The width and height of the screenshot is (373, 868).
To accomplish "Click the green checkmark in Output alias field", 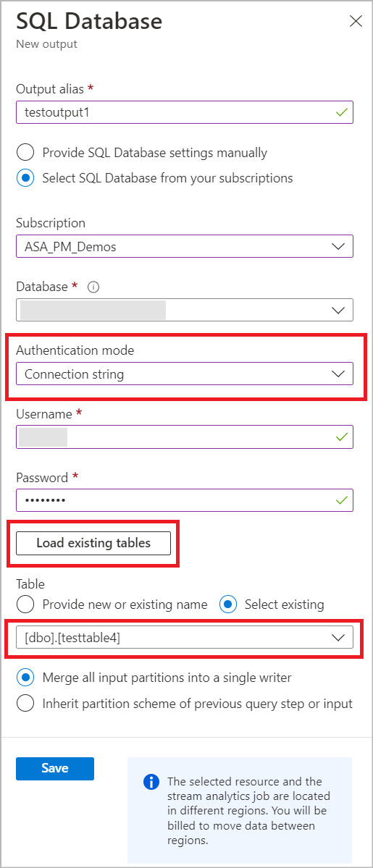I will pos(341,112).
